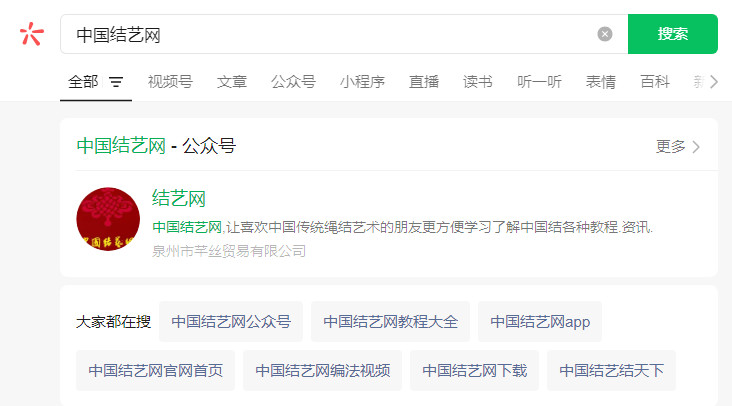Select suggestion 中国结艺网教程大全

pyautogui.click(x=390, y=322)
